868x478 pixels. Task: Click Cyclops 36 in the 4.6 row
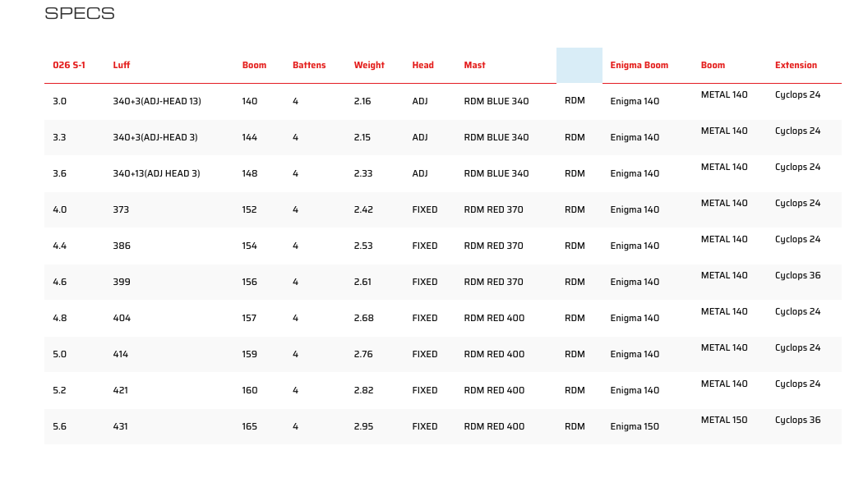pyautogui.click(x=797, y=275)
